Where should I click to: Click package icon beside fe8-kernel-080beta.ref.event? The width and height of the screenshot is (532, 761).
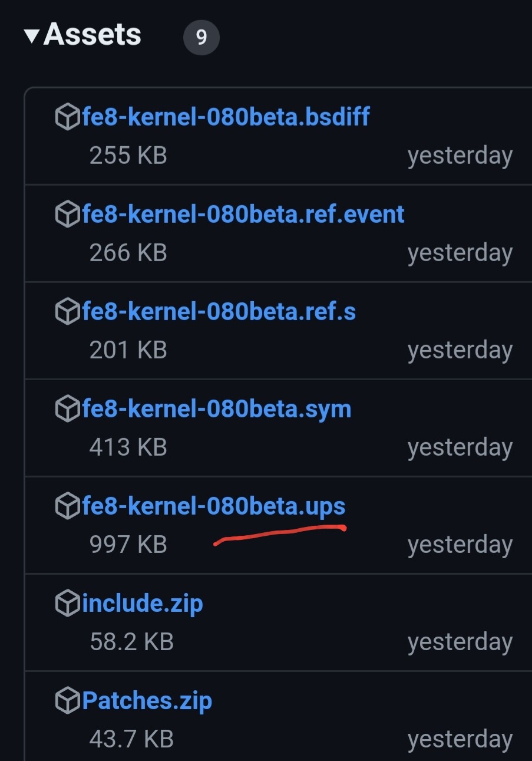tap(67, 215)
